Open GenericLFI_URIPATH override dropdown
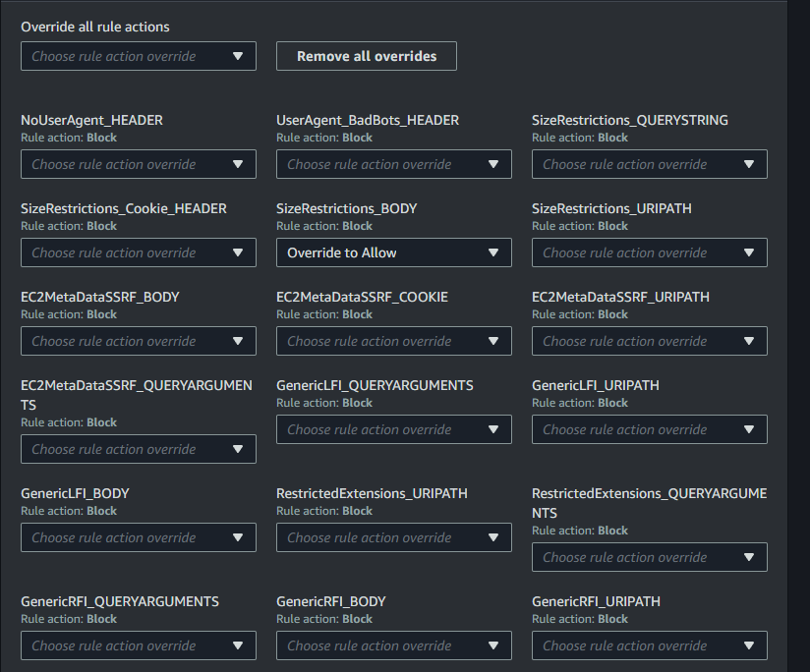This screenshot has height=672, width=810. pos(649,429)
